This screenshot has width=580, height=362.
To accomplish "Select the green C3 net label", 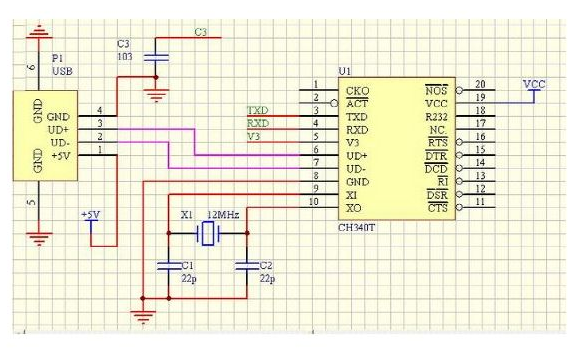I will [x=201, y=32].
